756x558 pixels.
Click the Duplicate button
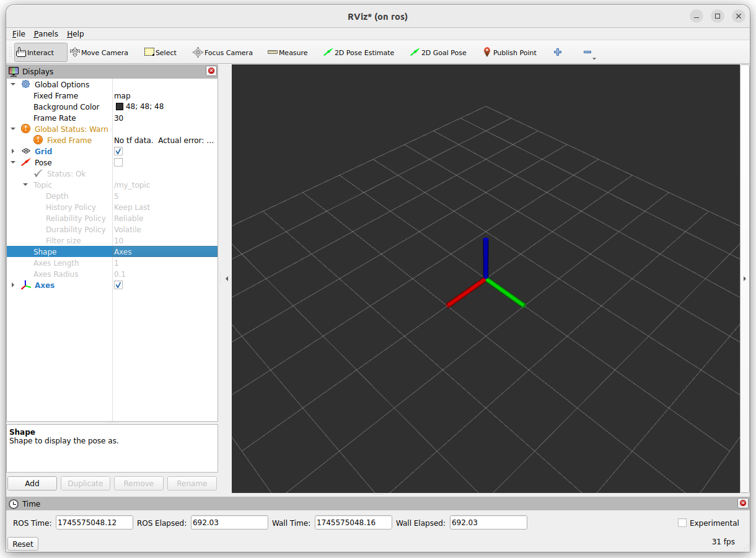(x=86, y=483)
